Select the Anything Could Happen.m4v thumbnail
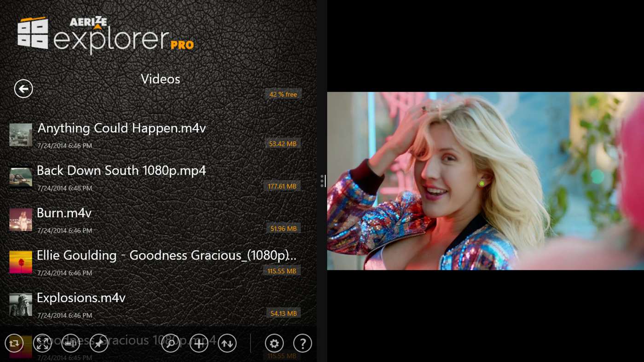The width and height of the screenshot is (644, 362). click(x=21, y=135)
